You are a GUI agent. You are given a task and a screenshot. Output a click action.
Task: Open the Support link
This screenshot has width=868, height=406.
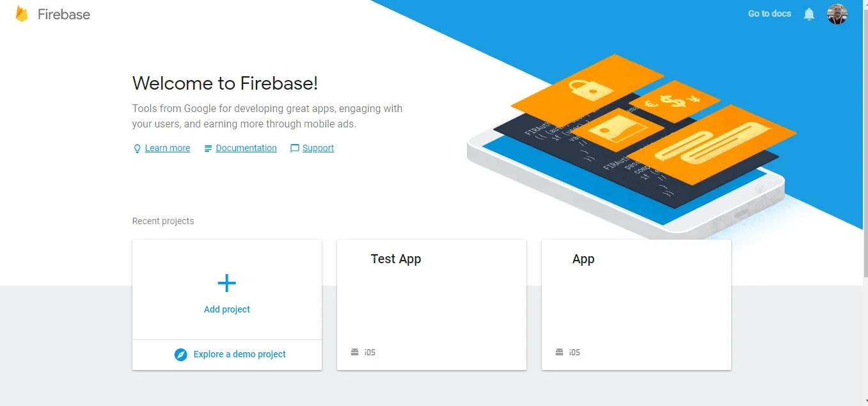click(318, 148)
